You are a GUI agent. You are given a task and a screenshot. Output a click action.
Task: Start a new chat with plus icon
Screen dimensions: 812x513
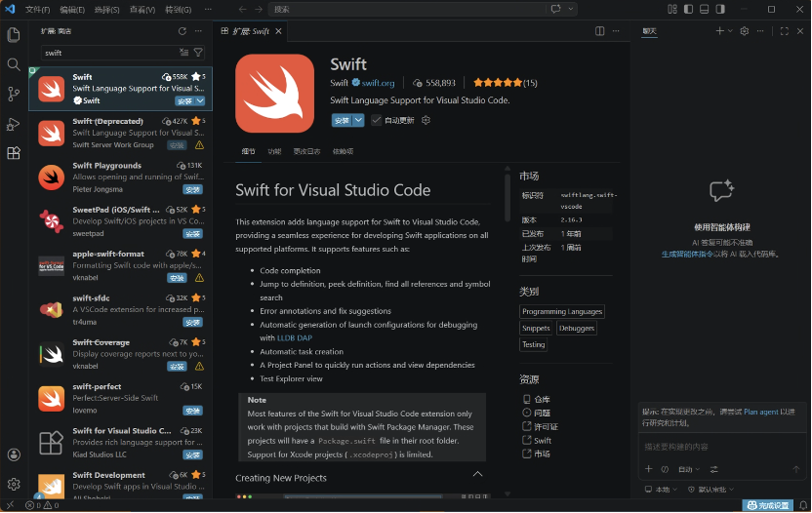click(720, 31)
